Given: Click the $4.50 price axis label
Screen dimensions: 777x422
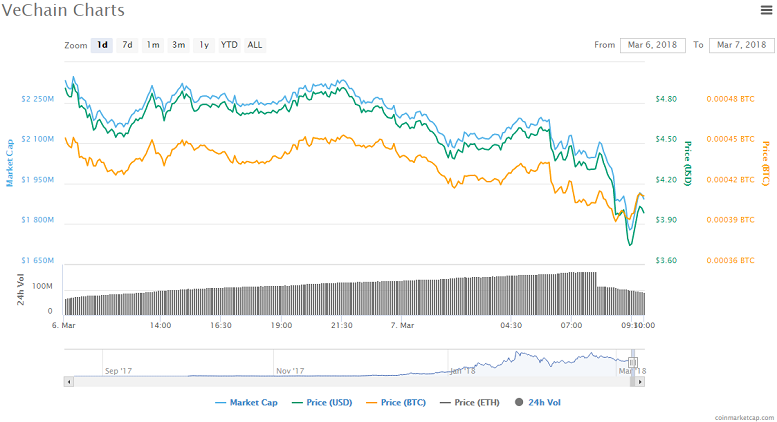Looking at the screenshot, I should click(666, 139).
